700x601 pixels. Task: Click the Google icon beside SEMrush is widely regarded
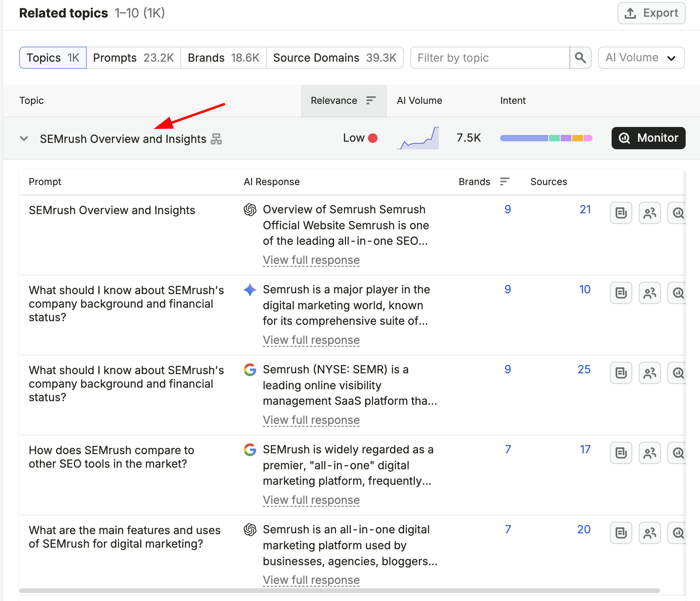click(250, 450)
